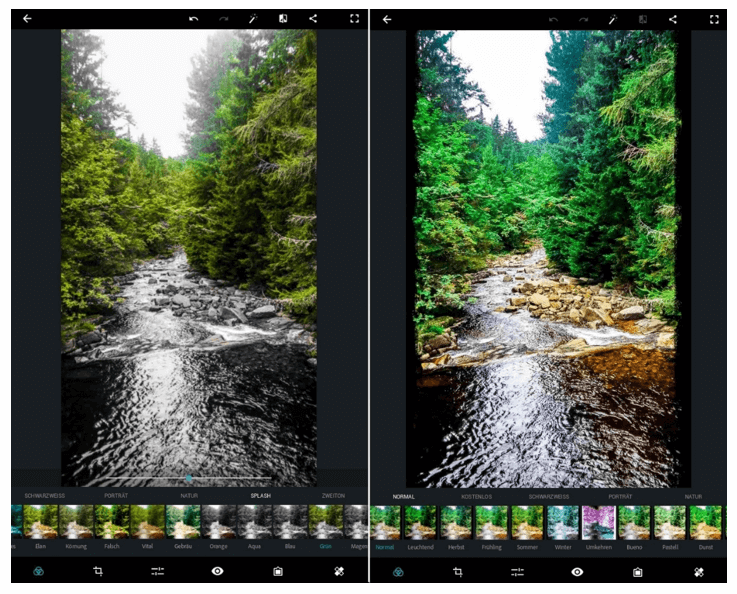Apply the Sommer filter thumbnail
The image size is (737, 594).
[x=527, y=523]
